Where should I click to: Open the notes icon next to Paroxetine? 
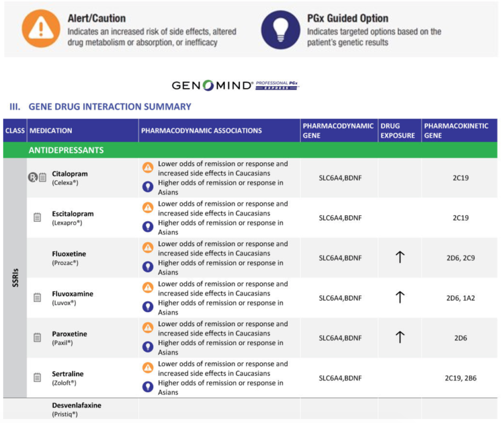click(37, 337)
